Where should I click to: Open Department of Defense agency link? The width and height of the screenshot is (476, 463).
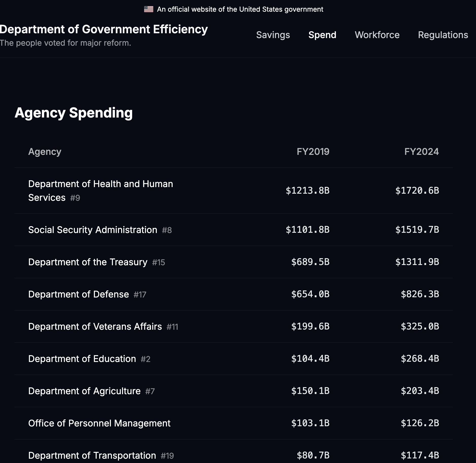pyautogui.click(x=79, y=294)
